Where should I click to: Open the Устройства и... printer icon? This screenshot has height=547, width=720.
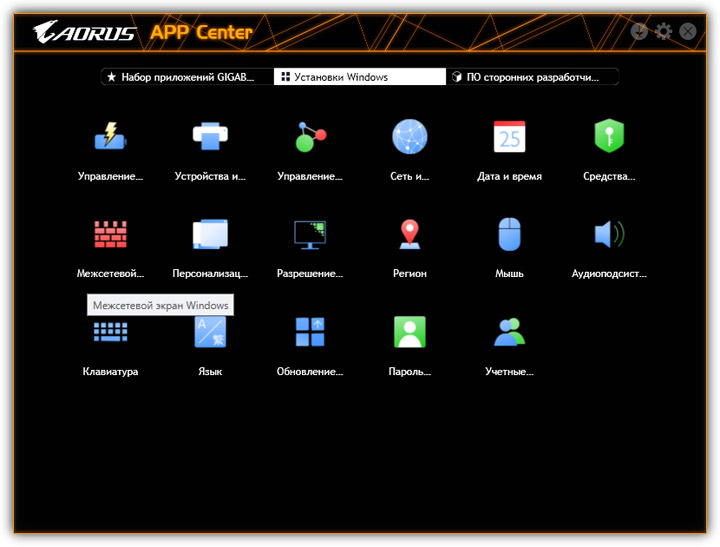pos(210,136)
